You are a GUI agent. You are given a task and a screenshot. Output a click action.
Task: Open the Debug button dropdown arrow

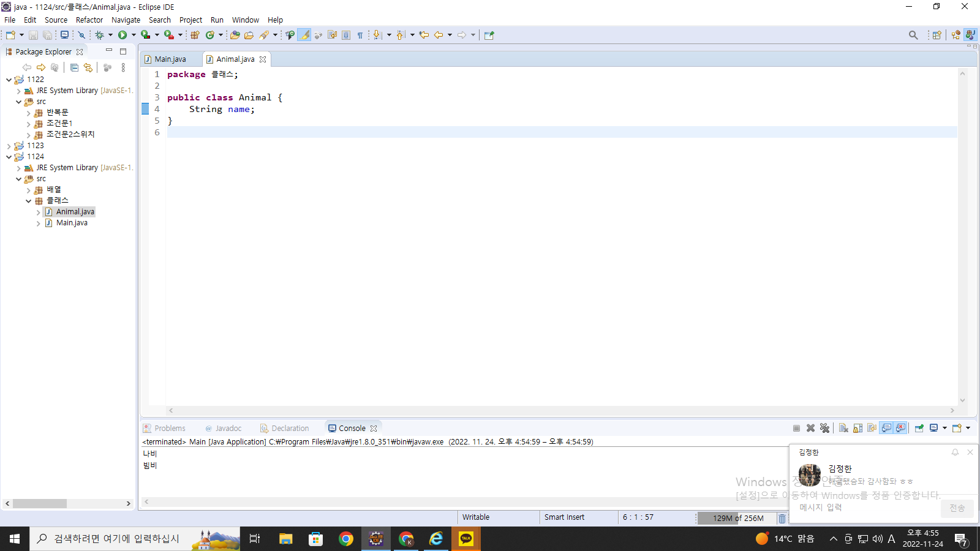coord(110,35)
